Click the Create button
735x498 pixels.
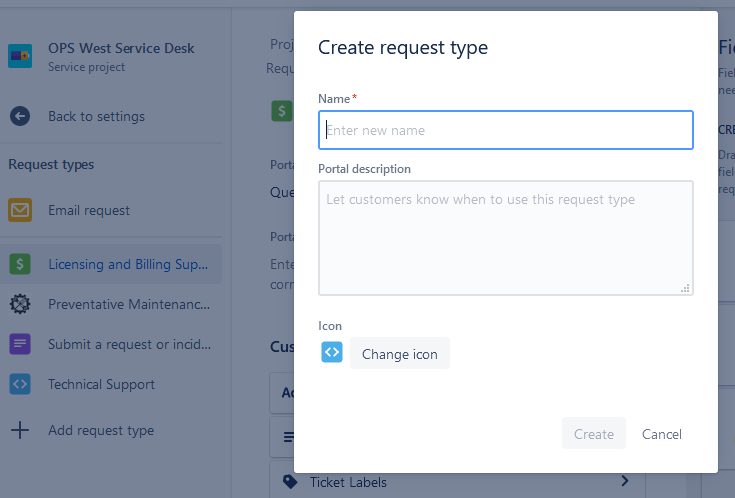(x=593, y=434)
